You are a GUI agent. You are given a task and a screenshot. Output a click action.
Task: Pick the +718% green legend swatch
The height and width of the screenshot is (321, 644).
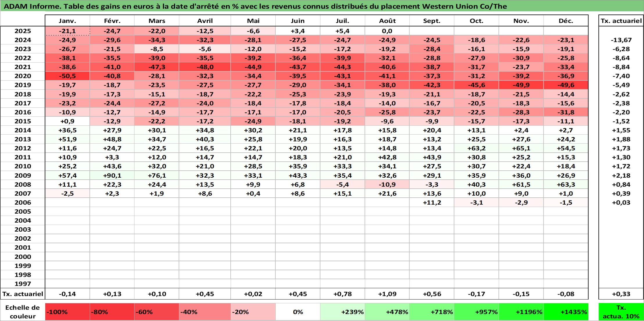(x=432, y=312)
